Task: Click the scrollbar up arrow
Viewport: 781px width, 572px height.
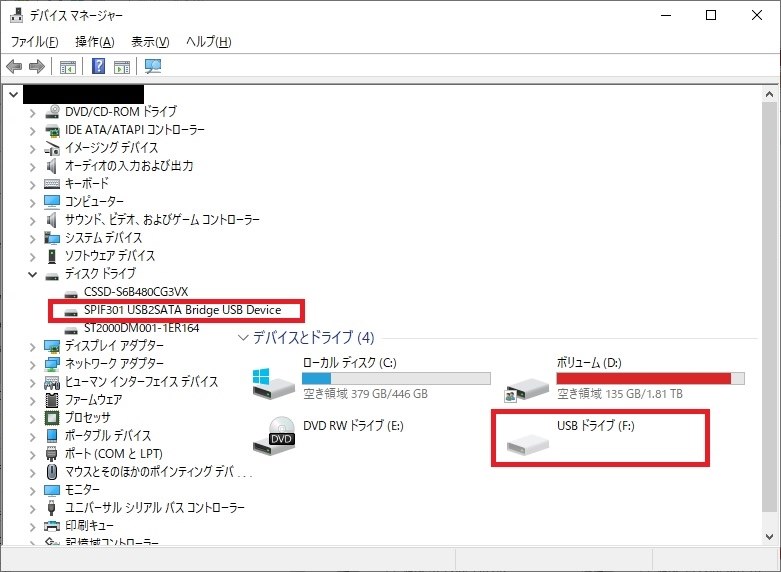Action: tap(769, 95)
